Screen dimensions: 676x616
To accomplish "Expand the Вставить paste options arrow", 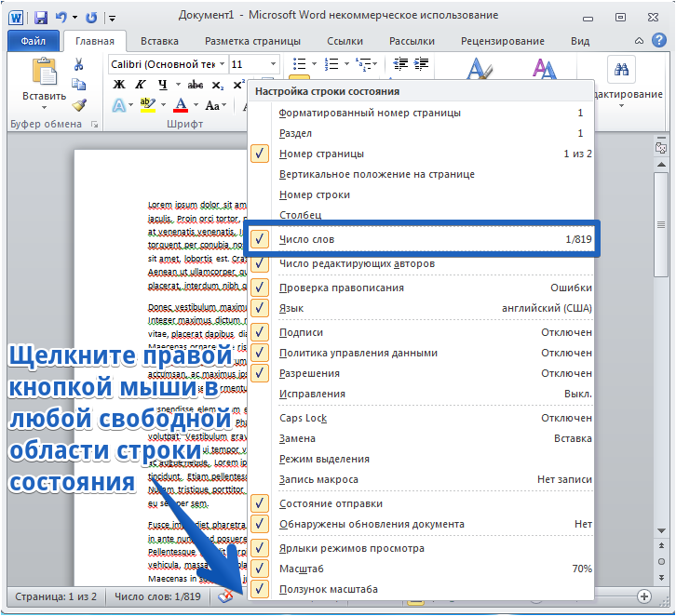I will click(44, 107).
